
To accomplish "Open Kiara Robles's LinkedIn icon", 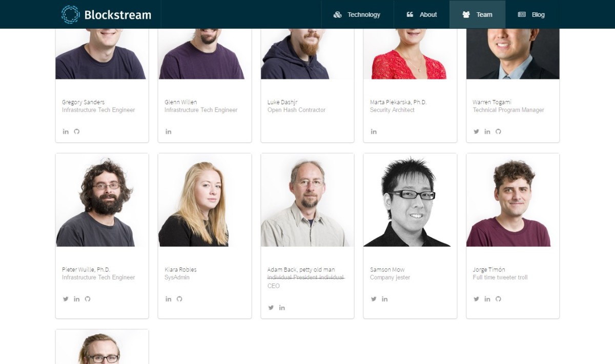I will click(168, 299).
